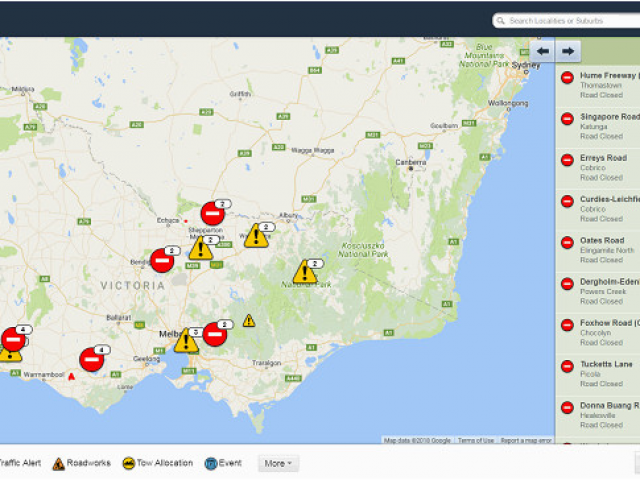Click the 'Katunga' locality text

594,127
